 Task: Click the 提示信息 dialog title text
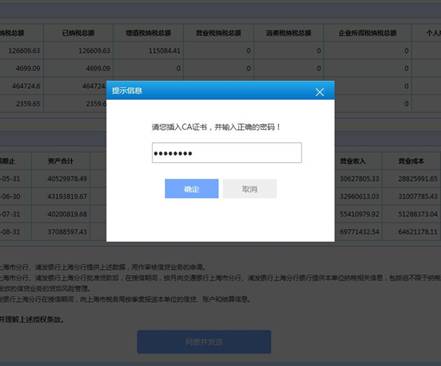tap(127, 91)
